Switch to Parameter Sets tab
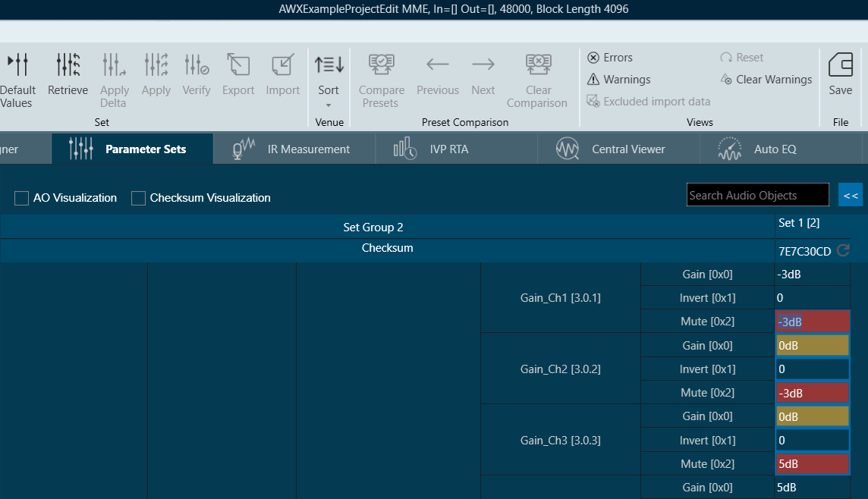 click(132, 149)
